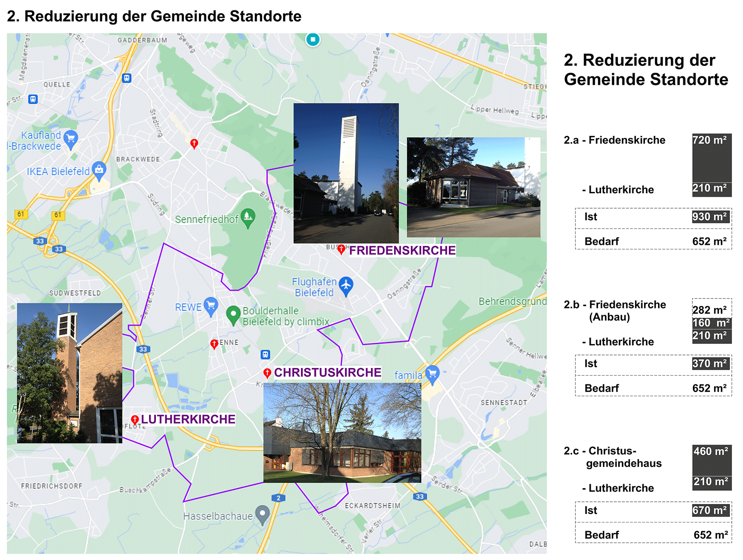
Task: Click the GADDERBAUM district label
Action: pyautogui.click(x=142, y=40)
